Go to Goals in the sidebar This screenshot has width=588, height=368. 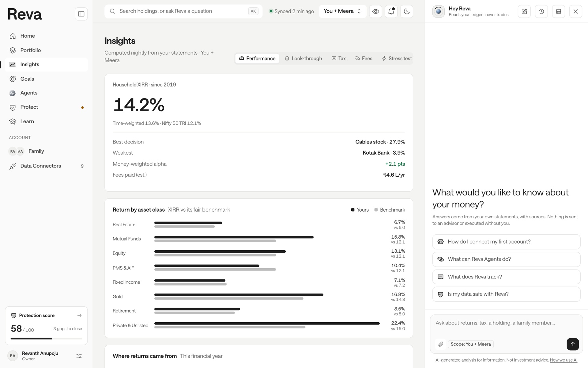click(46, 79)
